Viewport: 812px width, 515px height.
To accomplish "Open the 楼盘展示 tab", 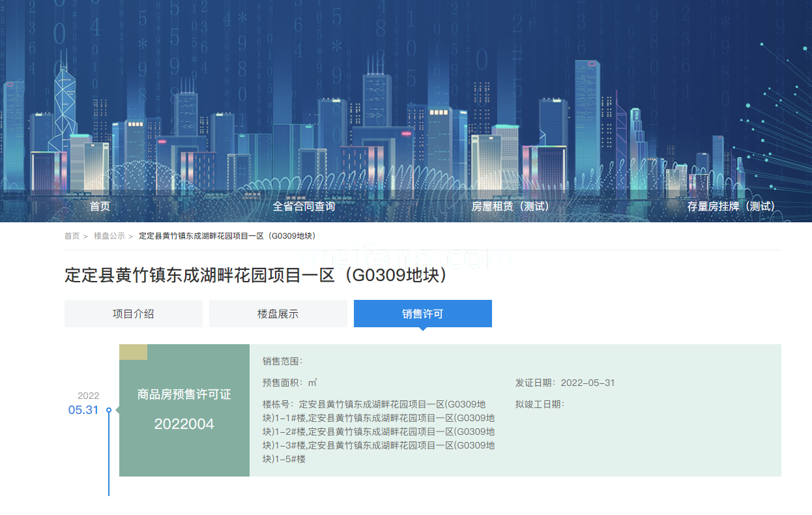I will (278, 314).
